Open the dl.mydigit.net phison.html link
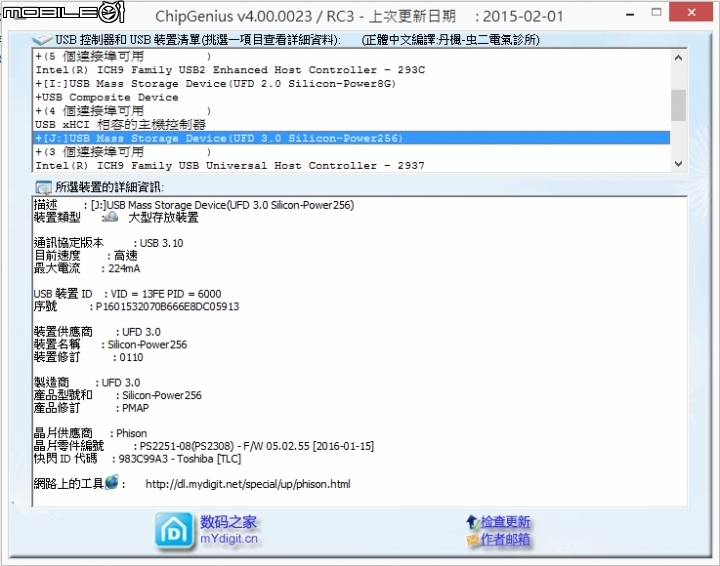 click(248, 484)
